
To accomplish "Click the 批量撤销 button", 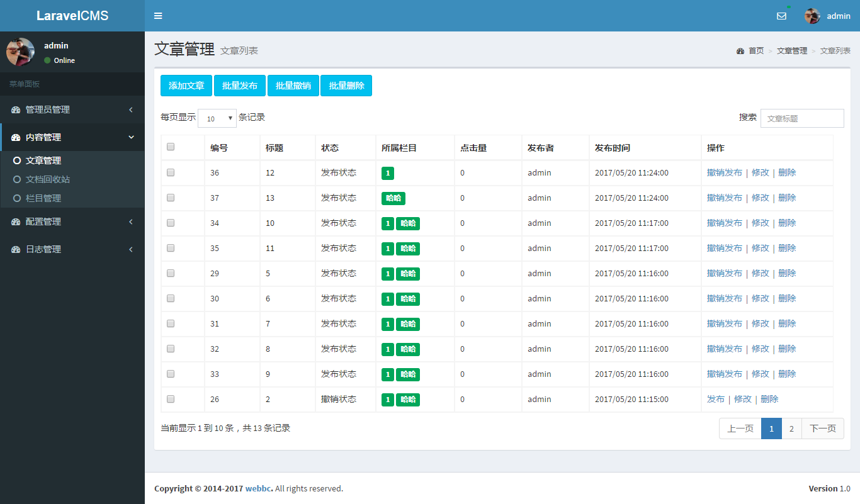I will (x=293, y=86).
